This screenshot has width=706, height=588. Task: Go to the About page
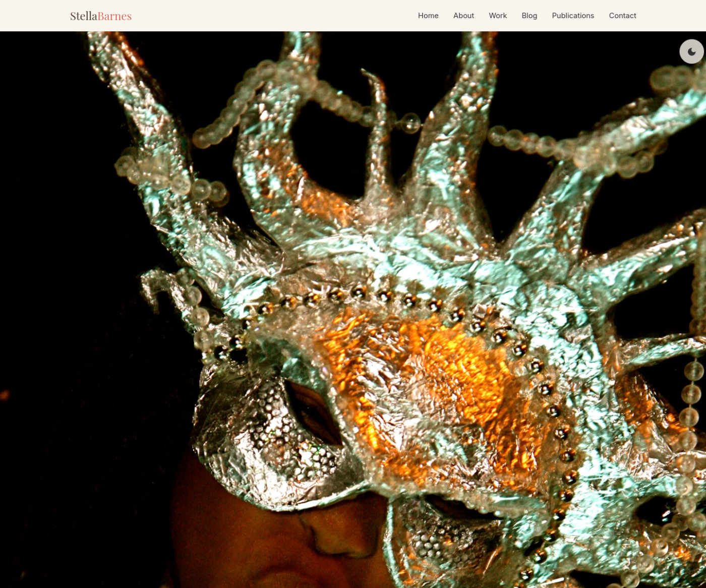click(463, 16)
